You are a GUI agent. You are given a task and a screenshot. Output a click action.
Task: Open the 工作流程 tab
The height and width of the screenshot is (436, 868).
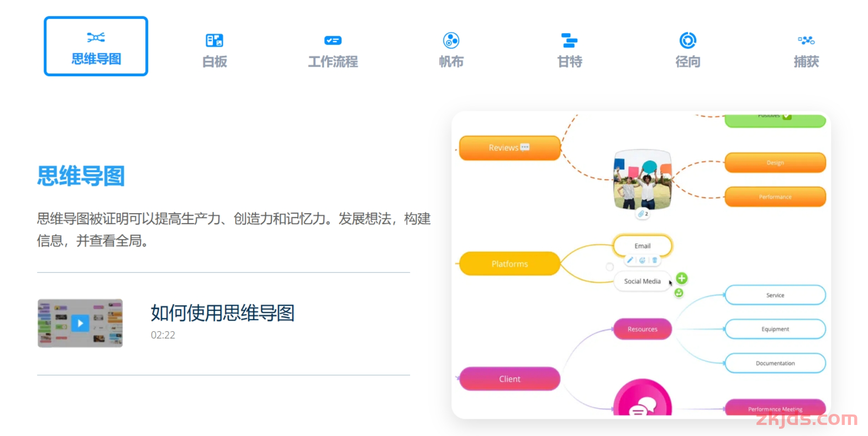[x=333, y=50]
